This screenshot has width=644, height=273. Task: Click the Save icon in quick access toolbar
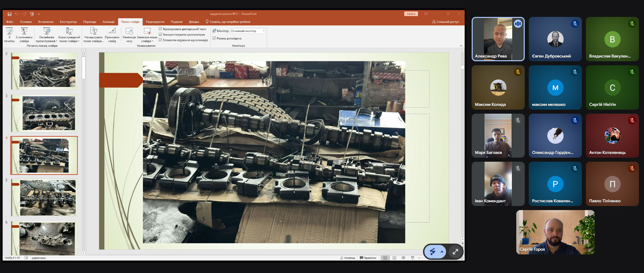(9, 14)
